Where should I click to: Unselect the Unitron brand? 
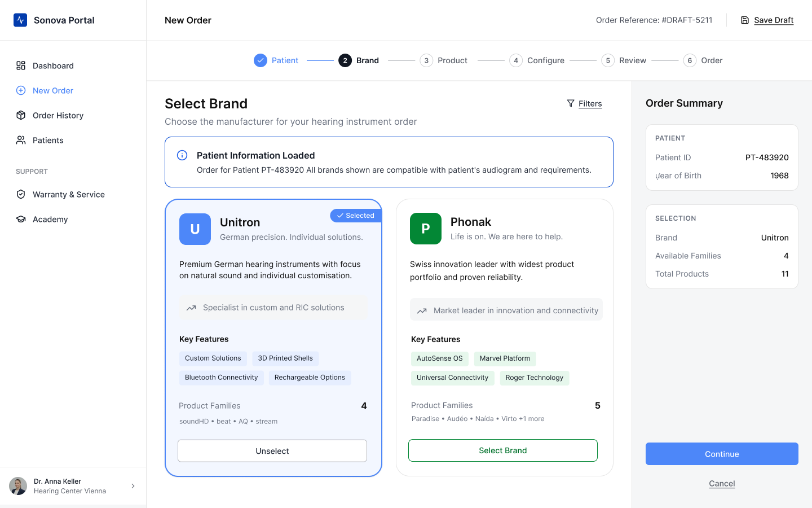click(272, 451)
